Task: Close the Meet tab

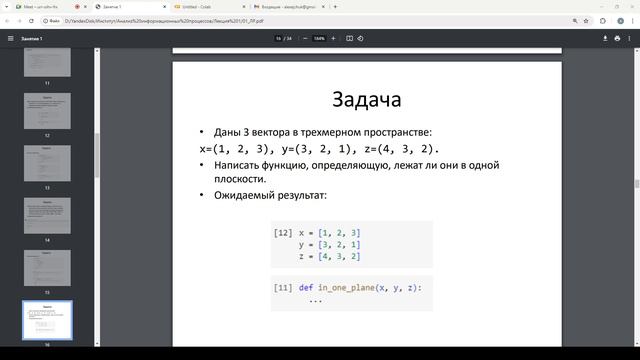Action: point(85,7)
